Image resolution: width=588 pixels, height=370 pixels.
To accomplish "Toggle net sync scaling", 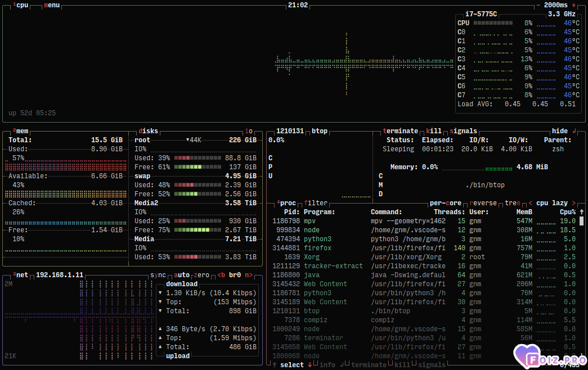I will coord(158,275).
